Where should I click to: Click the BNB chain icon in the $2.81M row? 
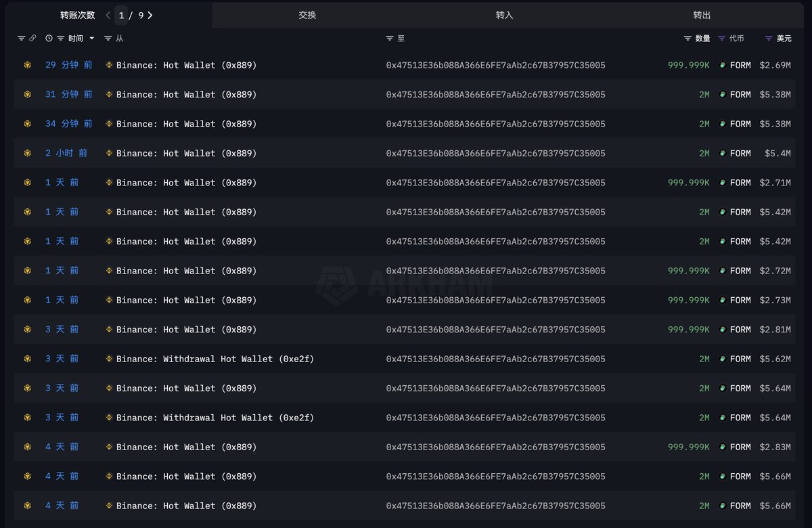pyautogui.click(x=28, y=329)
